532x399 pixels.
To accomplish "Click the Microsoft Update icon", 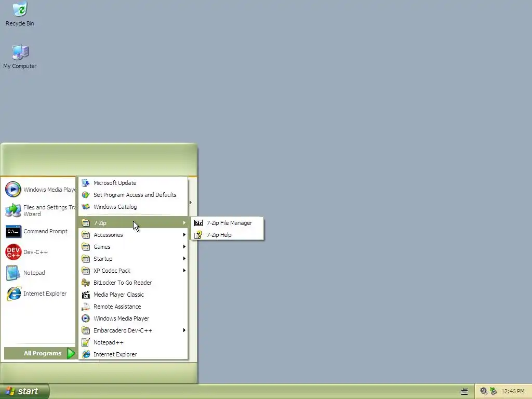I will (x=86, y=183).
